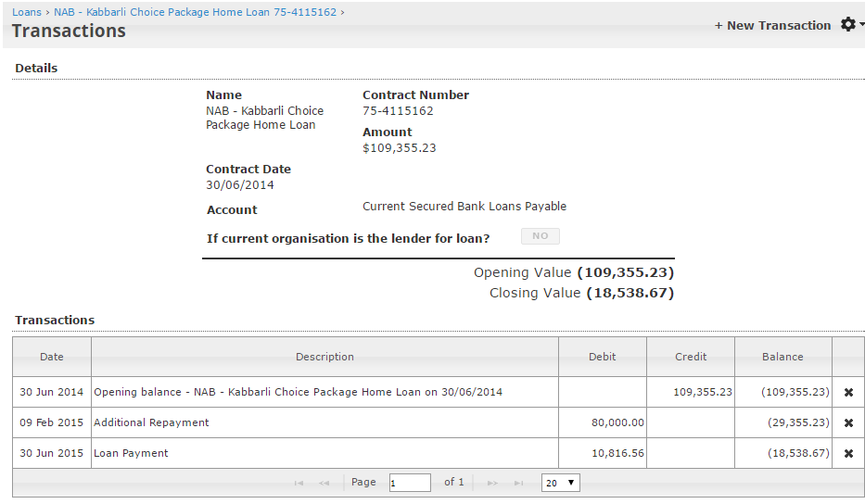Click the 10,816.56 debit amount
The height and width of the screenshot is (504, 865).
coord(617,453)
